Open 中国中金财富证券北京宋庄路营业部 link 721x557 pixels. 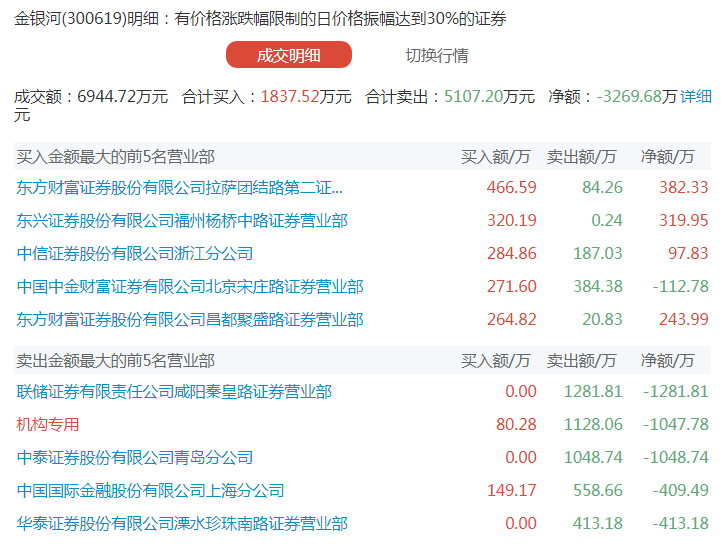tap(190, 287)
